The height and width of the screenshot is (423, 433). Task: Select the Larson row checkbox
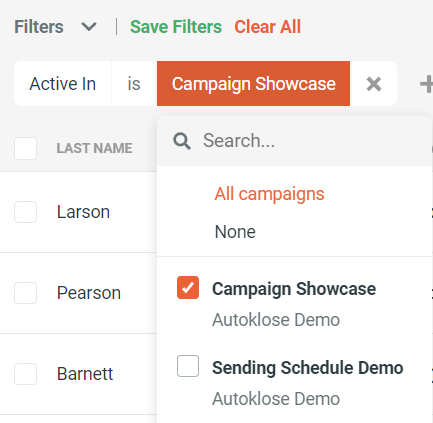click(x=26, y=212)
